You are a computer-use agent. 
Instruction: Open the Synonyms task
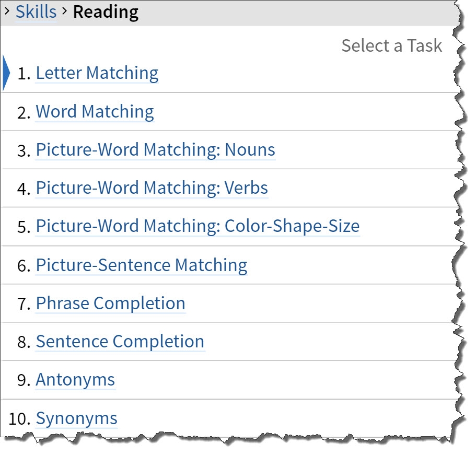point(76,418)
